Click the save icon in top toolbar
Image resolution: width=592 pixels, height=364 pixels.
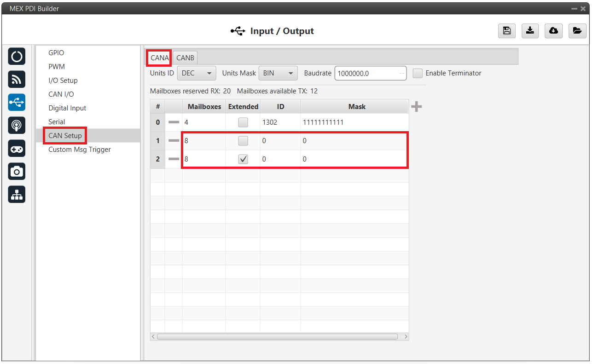pos(507,31)
